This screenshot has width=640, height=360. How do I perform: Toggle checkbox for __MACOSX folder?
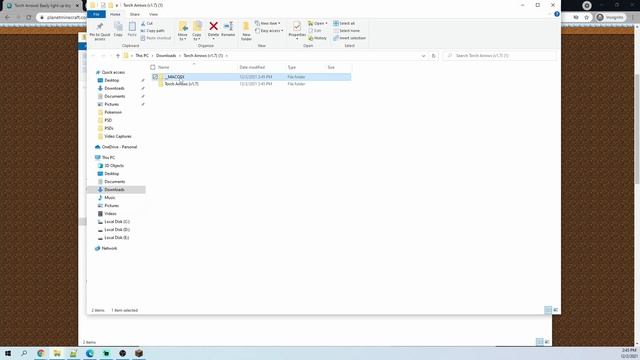[155, 77]
